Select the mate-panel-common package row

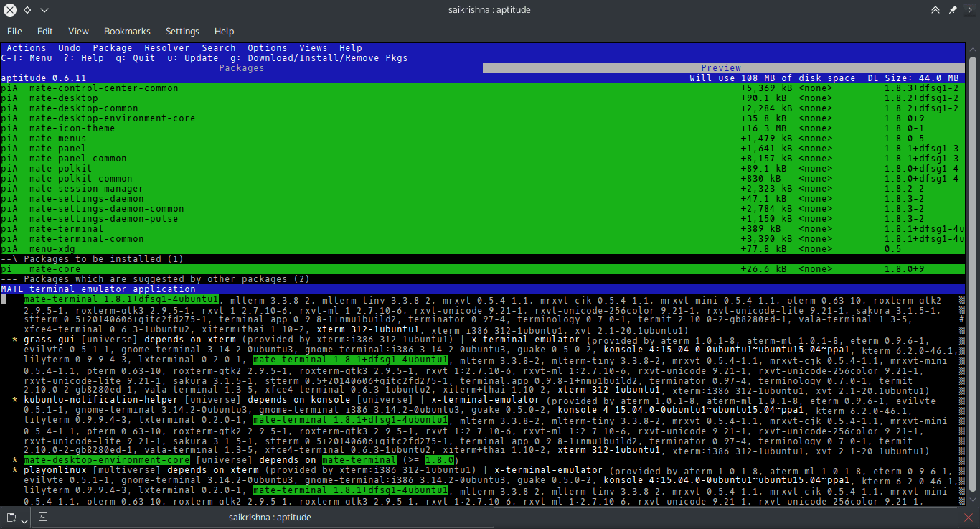pyautogui.click(x=483, y=159)
